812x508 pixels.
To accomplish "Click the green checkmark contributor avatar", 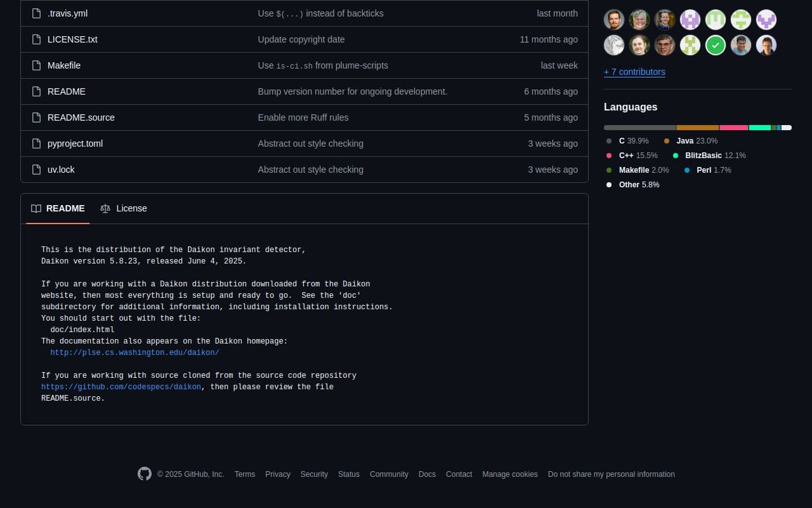I will [x=716, y=45].
